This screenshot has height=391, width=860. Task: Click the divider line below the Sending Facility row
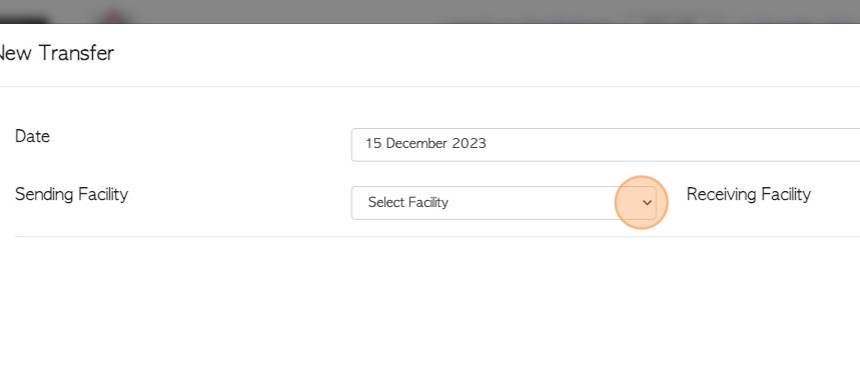click(437, 236)
